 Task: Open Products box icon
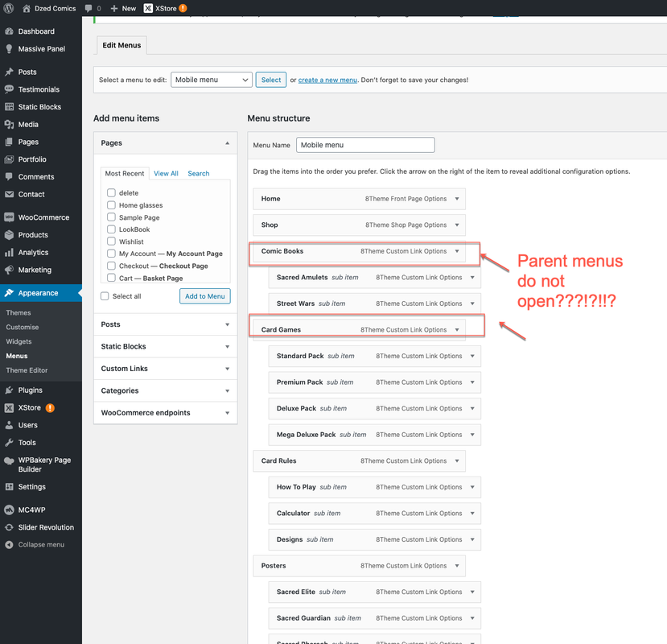click(x=9, y=234)
